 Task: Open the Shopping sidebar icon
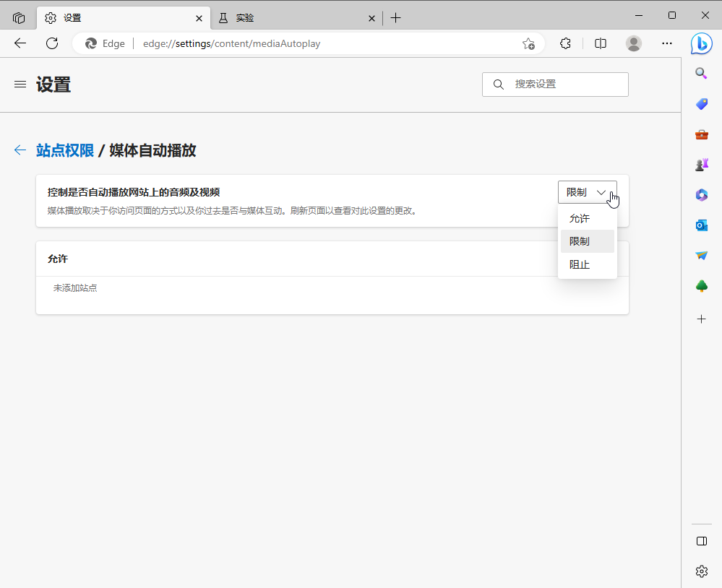point(700,104)
